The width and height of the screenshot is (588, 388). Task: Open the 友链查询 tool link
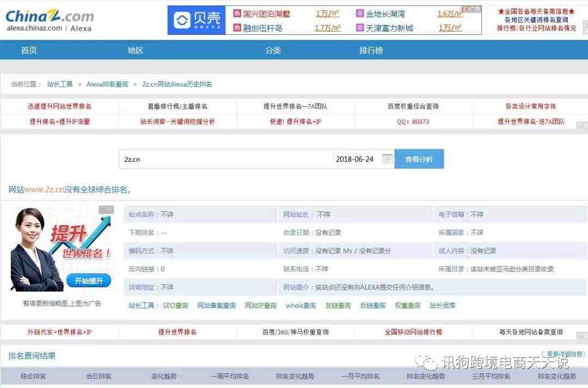(x=338, y=306)
